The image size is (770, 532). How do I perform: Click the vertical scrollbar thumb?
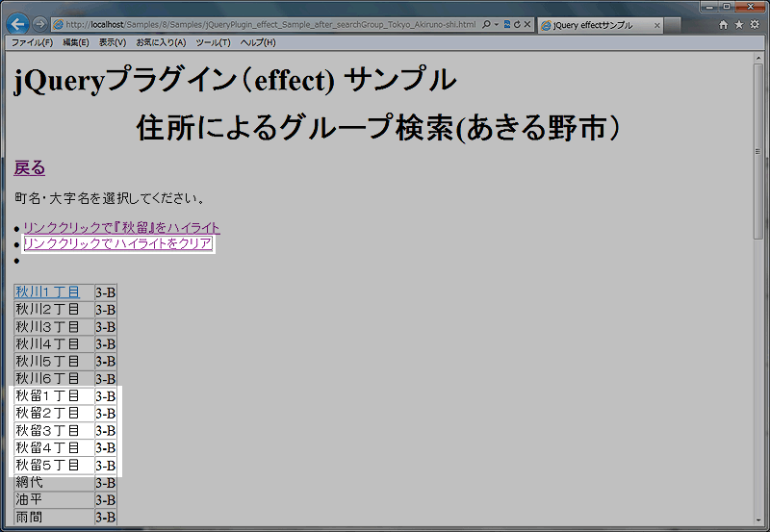click(758, 151)
